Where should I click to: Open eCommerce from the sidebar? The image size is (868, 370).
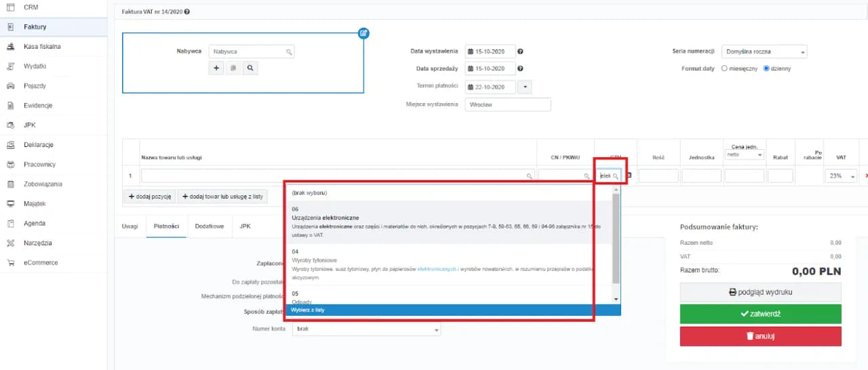tap(40, 262)
